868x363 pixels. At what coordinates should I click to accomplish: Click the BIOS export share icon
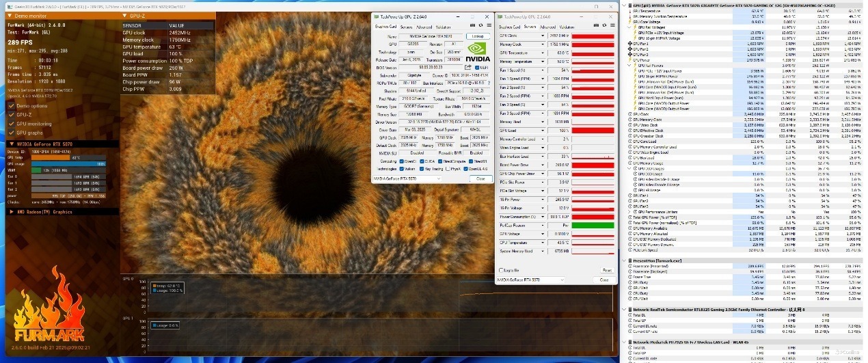[x=467, y=68]
